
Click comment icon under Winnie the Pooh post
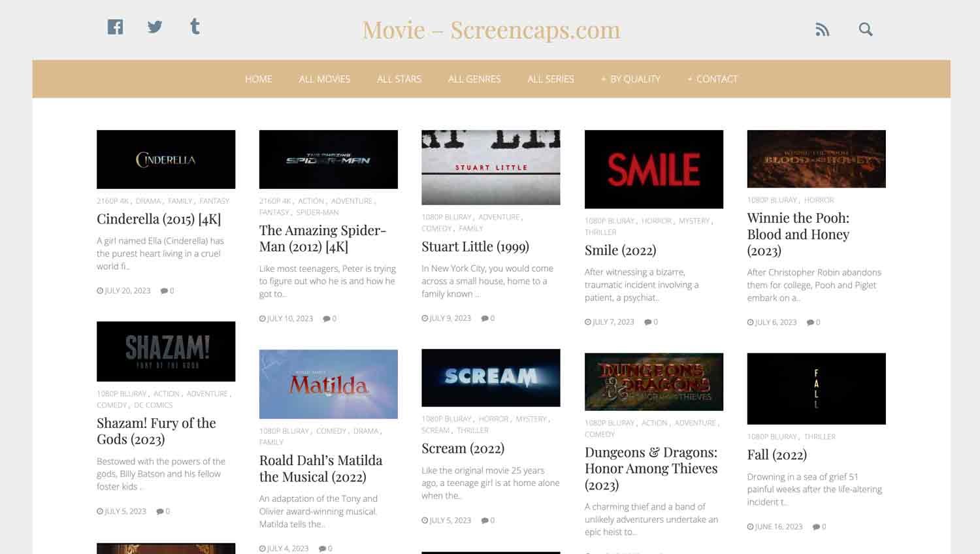point(810,322)
